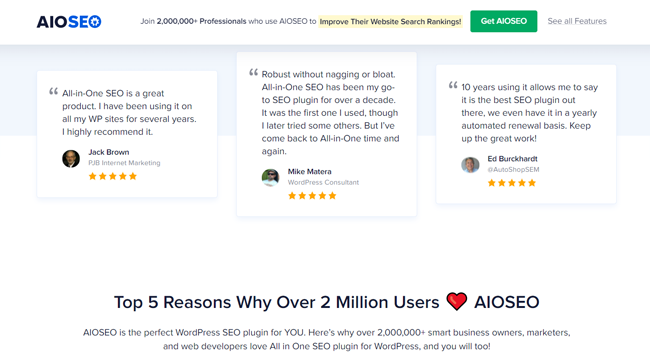Click the PJB Internet Marketing text
This screenshot has height=363, width=650.
point(124,163)
